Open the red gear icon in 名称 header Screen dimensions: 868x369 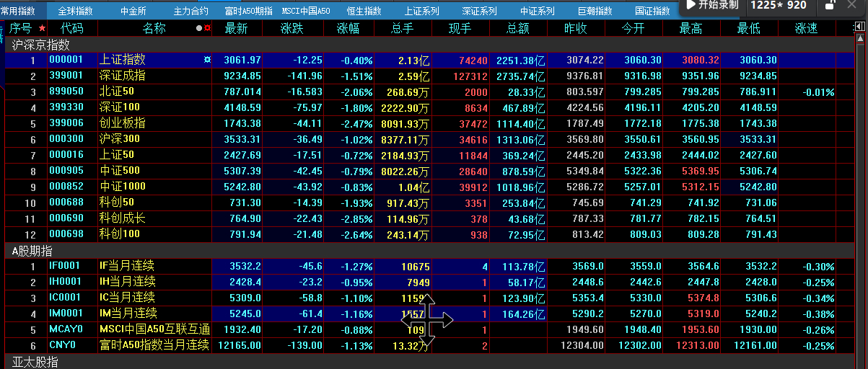click(207, 29)
